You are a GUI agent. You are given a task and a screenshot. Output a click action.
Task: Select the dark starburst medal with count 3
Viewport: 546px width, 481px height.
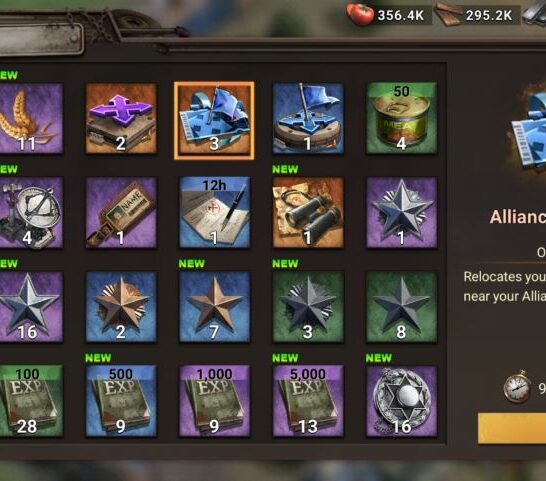click(308, 307)
